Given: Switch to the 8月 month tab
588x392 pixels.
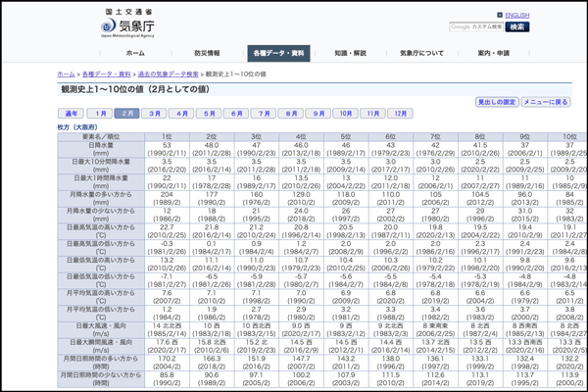Looking at the screenshot, I should (x=290, y=114).
